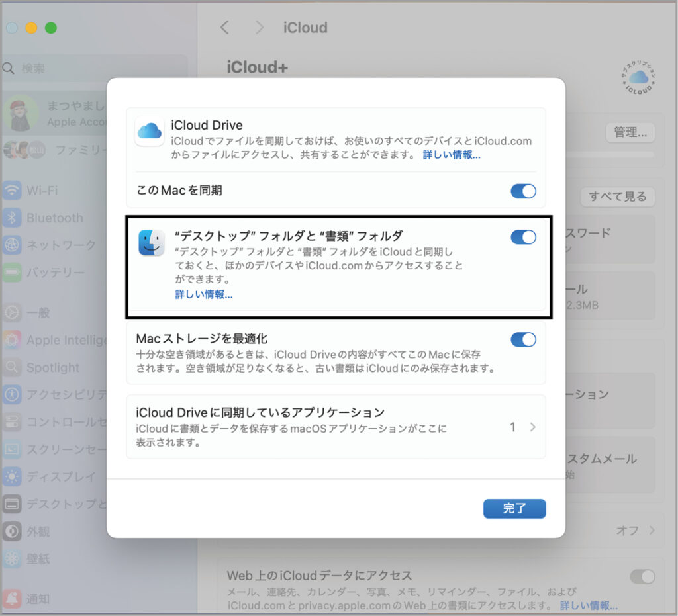This screenshot has height=616, width=678.
Task: Toggle the このMacを同期 switch
Action: 523,191
